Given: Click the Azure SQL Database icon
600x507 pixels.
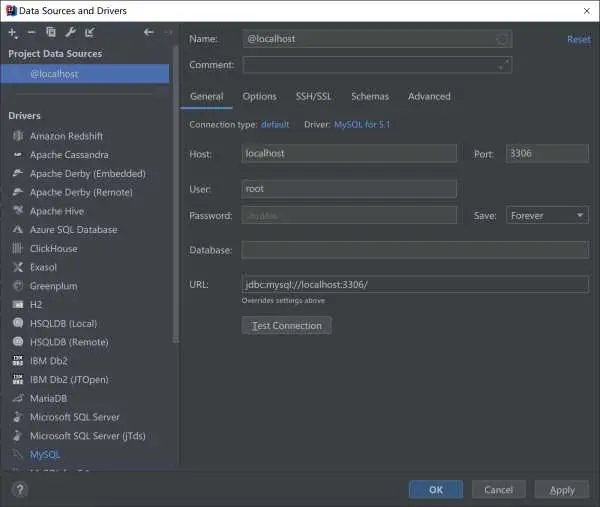Looking at the screenshot, I should [18, 229].
